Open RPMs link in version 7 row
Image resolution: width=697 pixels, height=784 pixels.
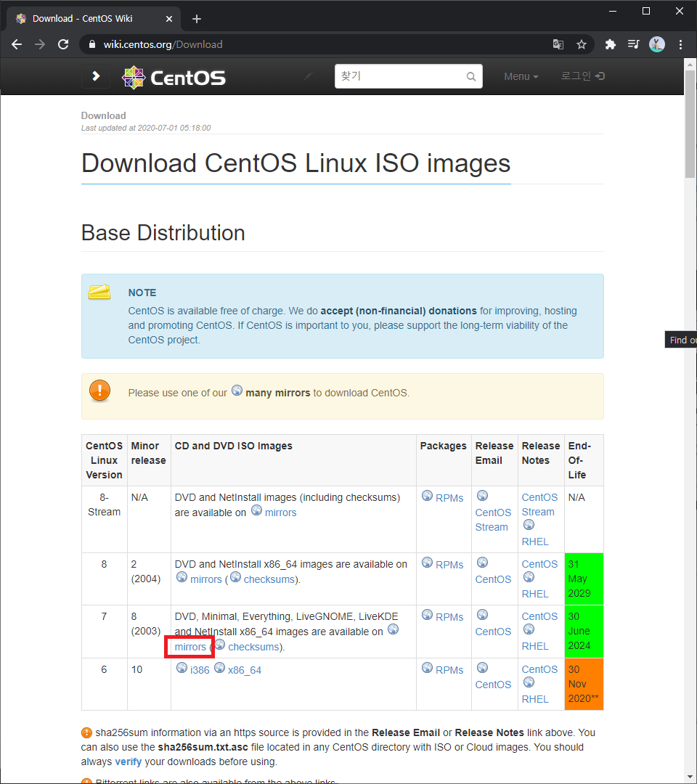449,617
